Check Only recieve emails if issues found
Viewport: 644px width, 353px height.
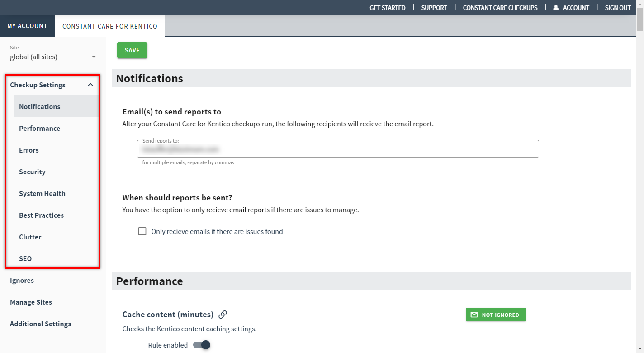pyautogui.click(x=142, y=231)
